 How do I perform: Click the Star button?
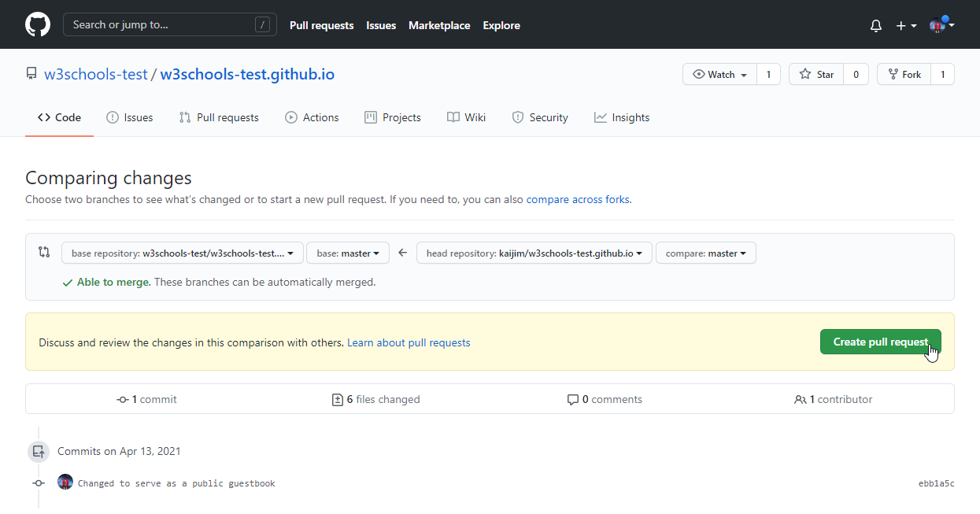click(x=816, y=74)
